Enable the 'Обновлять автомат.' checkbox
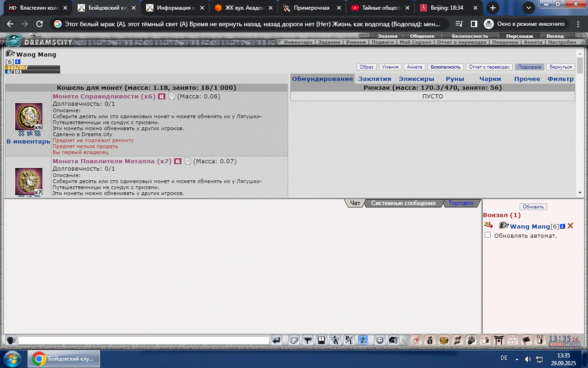This screenshot has height=368, width=588. (488, 235)
